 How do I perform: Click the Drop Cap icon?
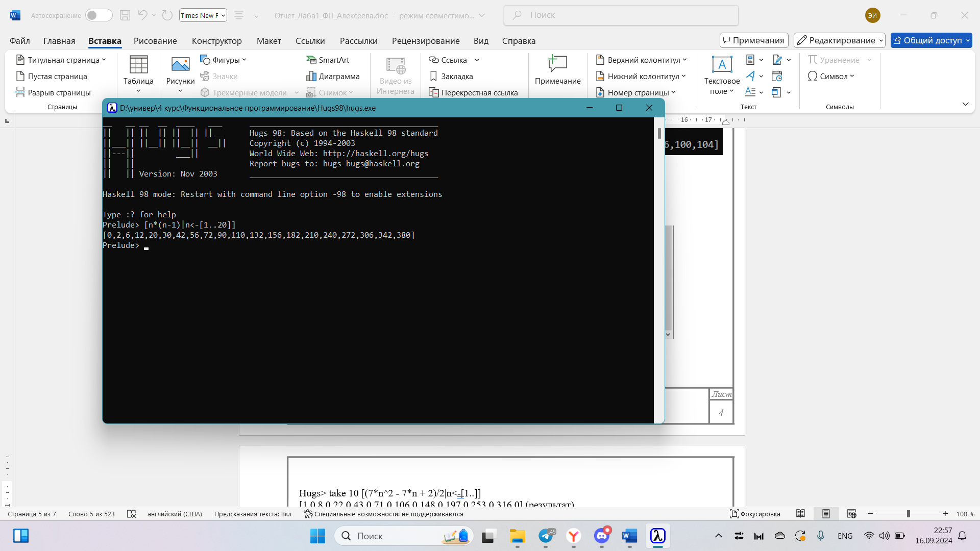(x=750, y=92)
